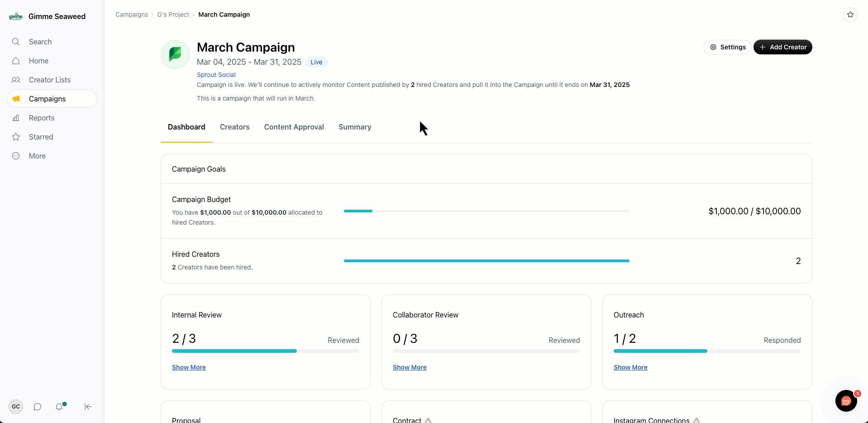Viewport: 868px width, 423px height.
Task: Click the Gimme Seaweed workspace name
Action: [57, 16]
